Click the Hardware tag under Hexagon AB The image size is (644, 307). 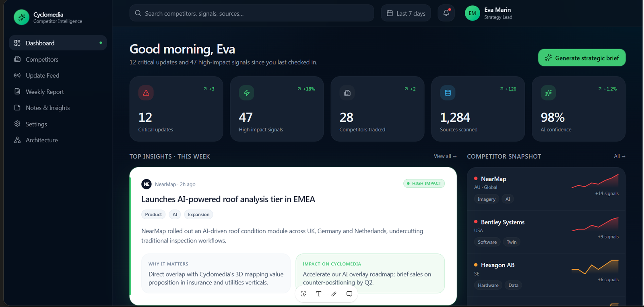click(x=488, y=285)
